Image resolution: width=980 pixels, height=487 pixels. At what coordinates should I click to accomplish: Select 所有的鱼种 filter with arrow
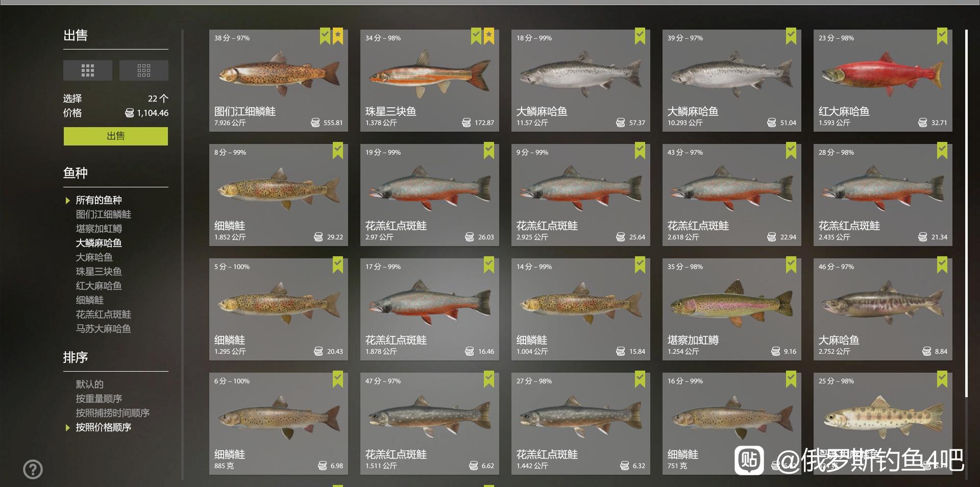(99, 200)
